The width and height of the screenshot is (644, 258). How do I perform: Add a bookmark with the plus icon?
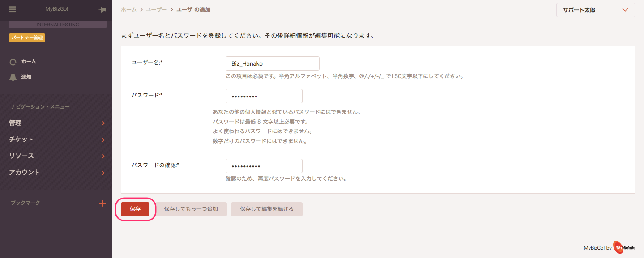102,203
